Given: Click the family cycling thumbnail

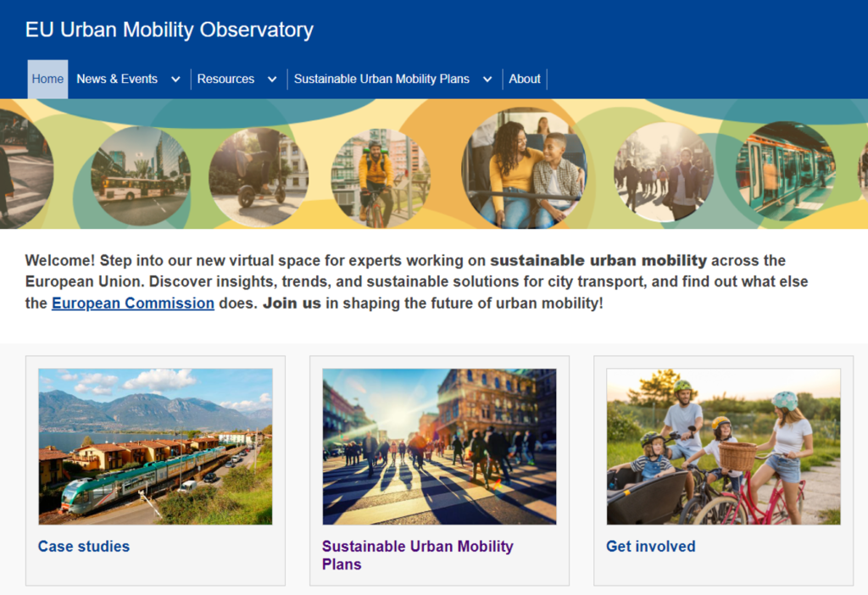Looking at the screenshot, I should (724, 447).
